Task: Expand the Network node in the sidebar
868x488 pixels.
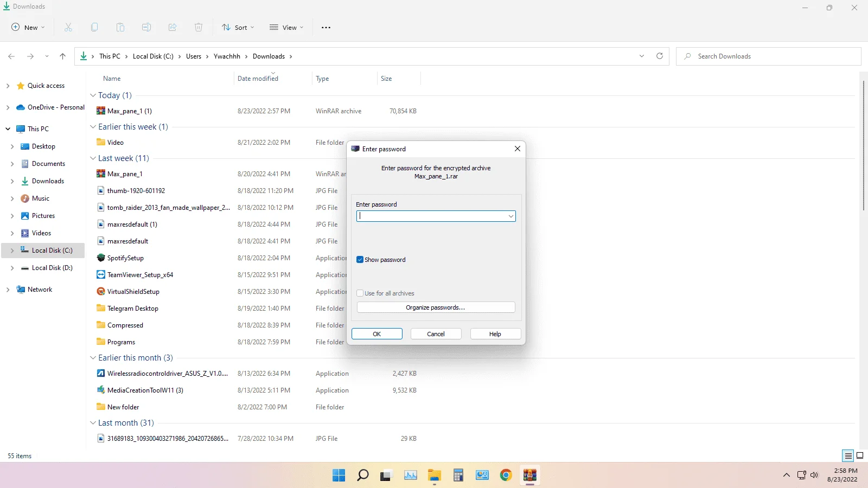Action: click(x=8, y=290)
